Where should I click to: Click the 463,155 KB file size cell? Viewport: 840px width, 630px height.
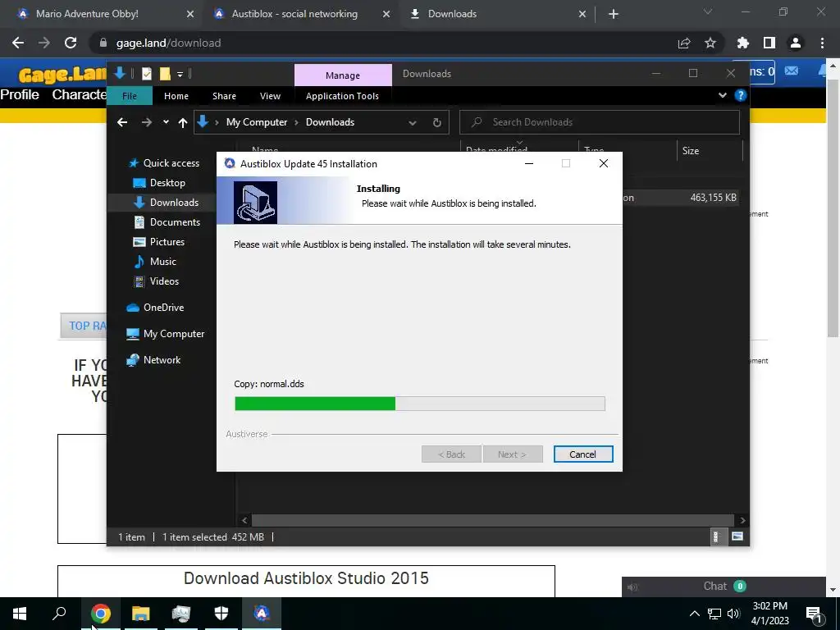(713, 198)
